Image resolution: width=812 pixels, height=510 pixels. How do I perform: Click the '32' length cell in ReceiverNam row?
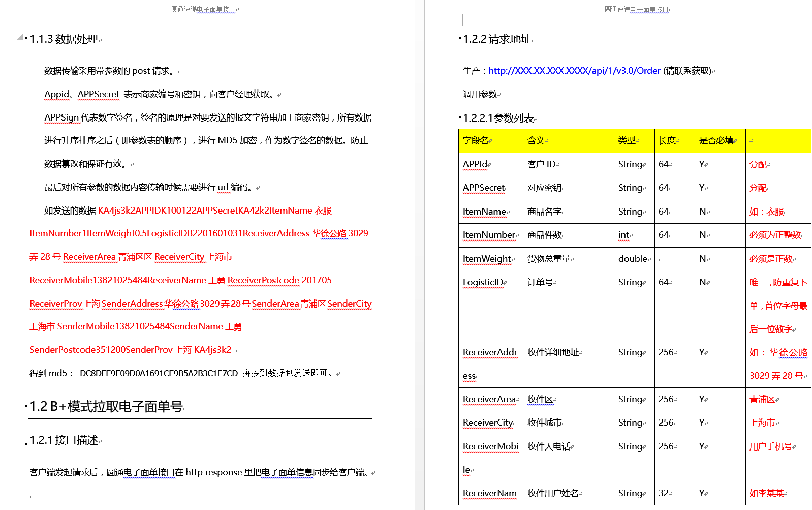tap(675, 493)
